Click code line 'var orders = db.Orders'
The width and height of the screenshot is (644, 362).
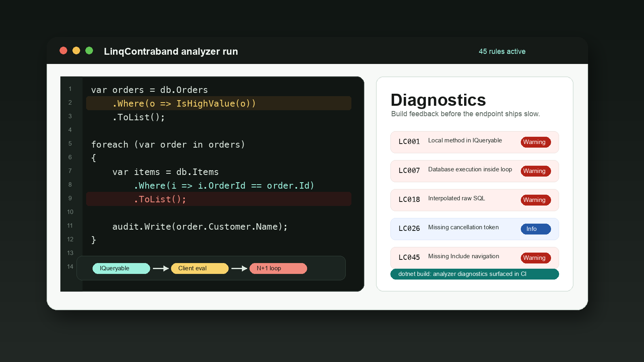(149, 90)
